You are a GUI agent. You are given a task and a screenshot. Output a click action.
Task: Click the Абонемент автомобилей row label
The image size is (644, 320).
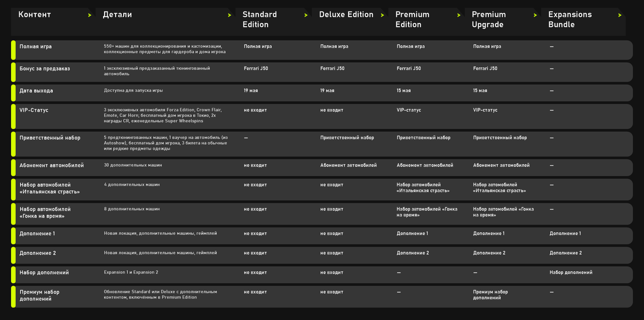[52, 165]
